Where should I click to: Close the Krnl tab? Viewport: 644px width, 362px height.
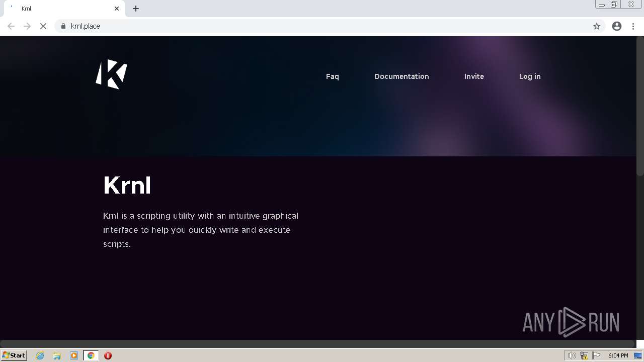pos(117,9)
